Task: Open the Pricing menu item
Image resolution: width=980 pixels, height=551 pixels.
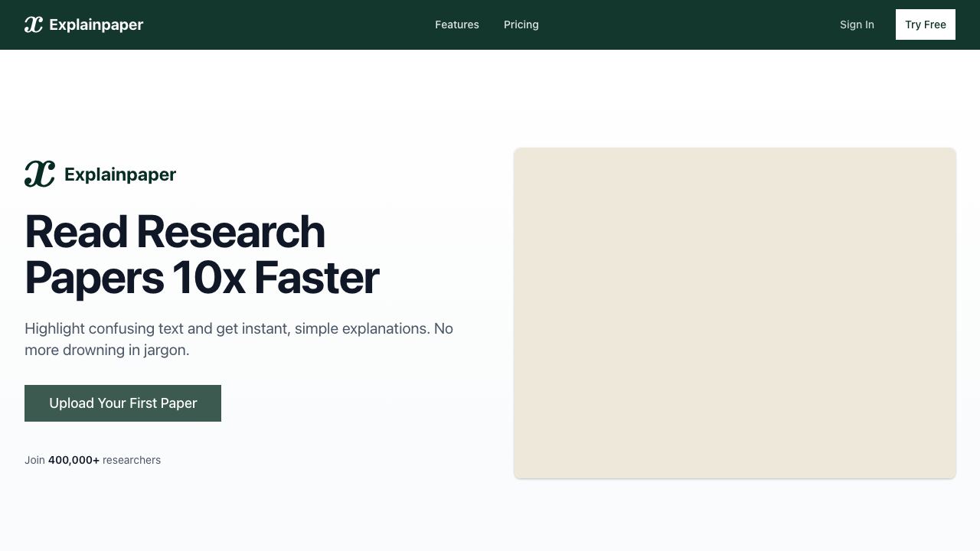Action: click(521, 24)
